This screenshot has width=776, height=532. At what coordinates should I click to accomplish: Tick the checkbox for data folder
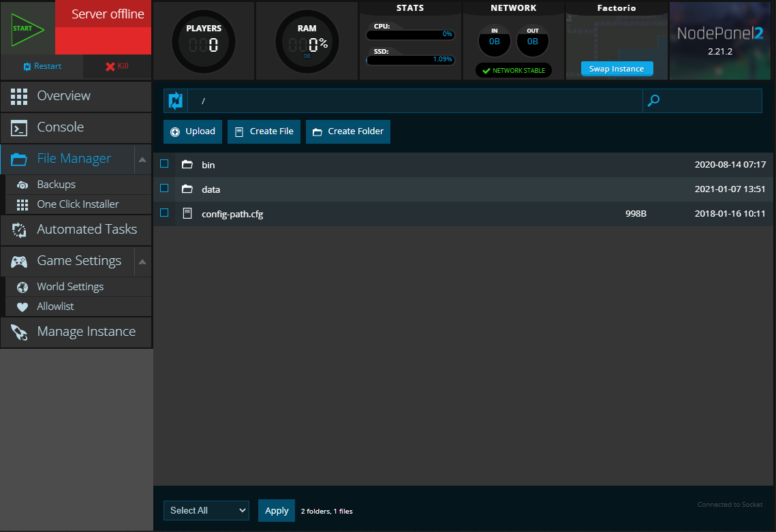(164, 188)
